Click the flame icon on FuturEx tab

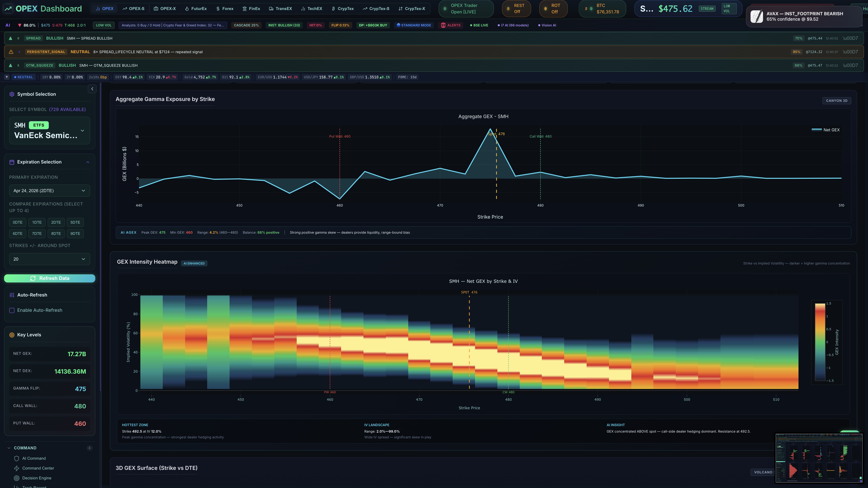(x=187, y=9)
